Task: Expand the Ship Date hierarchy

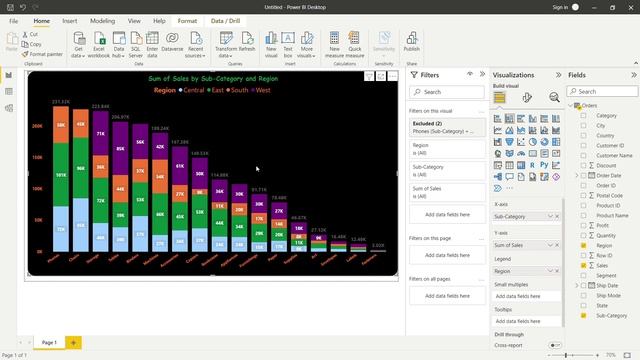Action: click(x=577, y=285)
